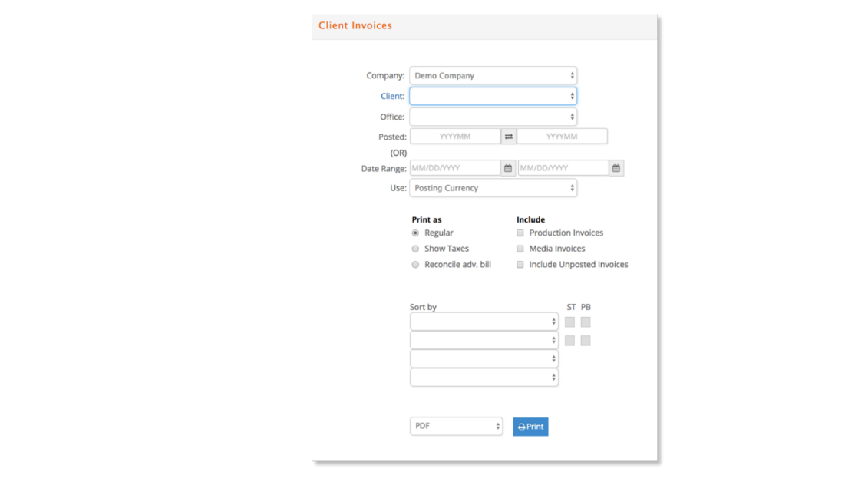This screenshot has width=868, height=485.
Task: Open the fourth Sort by dropdown
Action: [484, 378]
